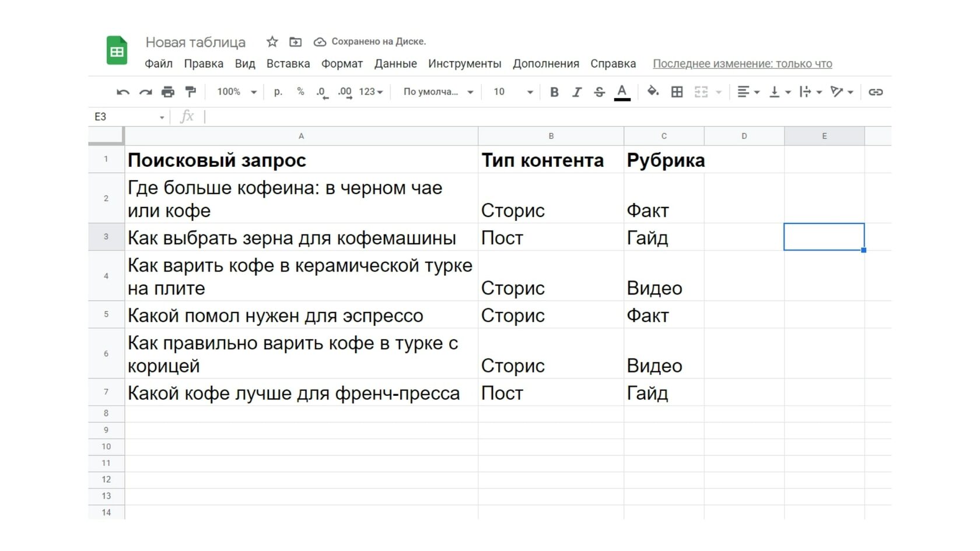
Task: Activate the paint format tool
Action: pos(190,92)
